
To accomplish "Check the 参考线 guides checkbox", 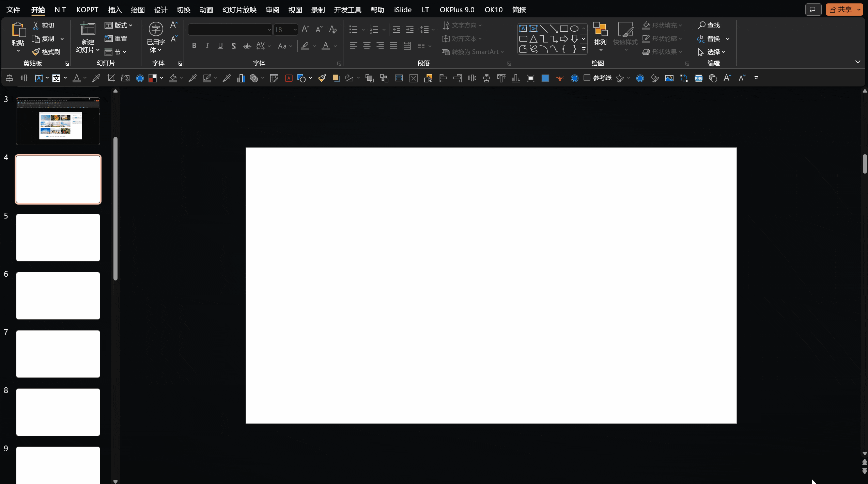I will (587, 78).
